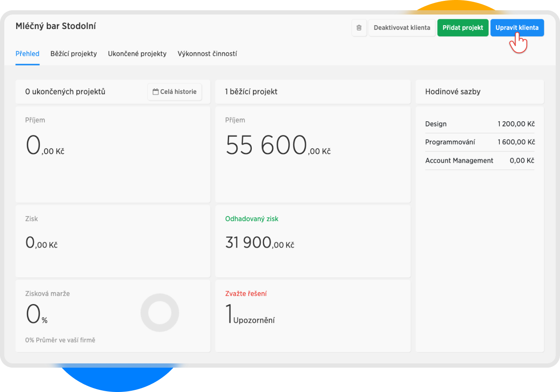
Task: Go to the Výkonnost činností tab
Action: click(x=207, y=54)
